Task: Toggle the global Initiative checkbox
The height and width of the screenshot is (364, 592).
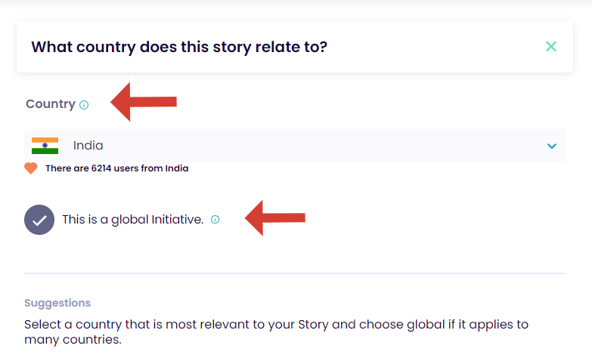Action: click(39, 221)
